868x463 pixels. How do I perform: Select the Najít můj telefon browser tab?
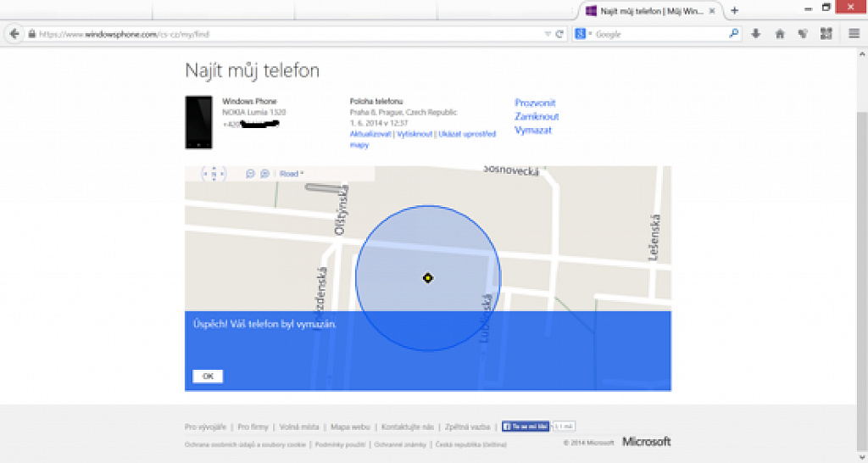tap(651, 10)
